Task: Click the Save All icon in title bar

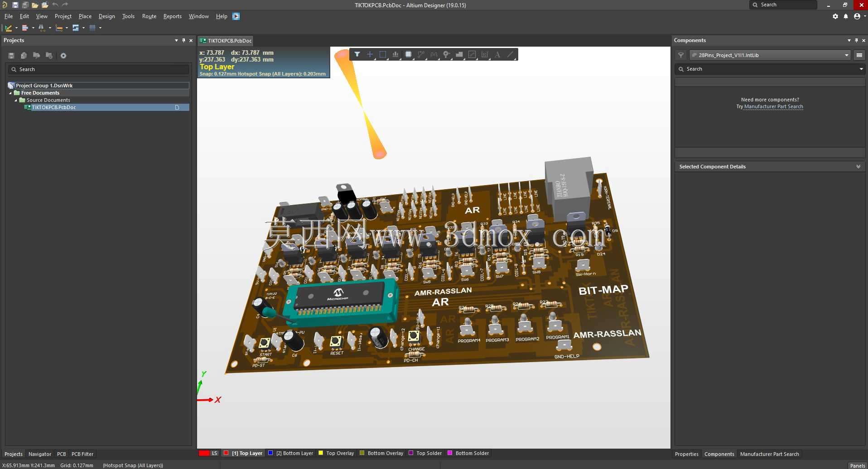Action: tap(25, 5)
